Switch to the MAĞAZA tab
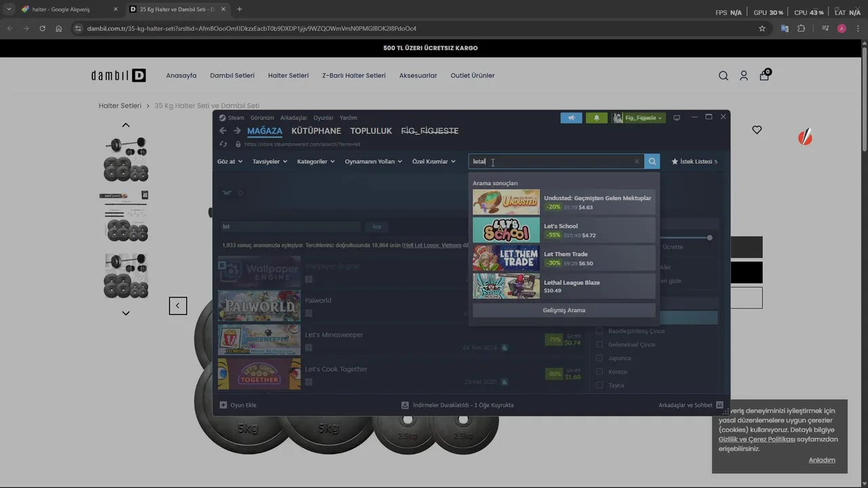Viewport: 868px width, 488px height. pyautogui.click(x=264, y=131)
